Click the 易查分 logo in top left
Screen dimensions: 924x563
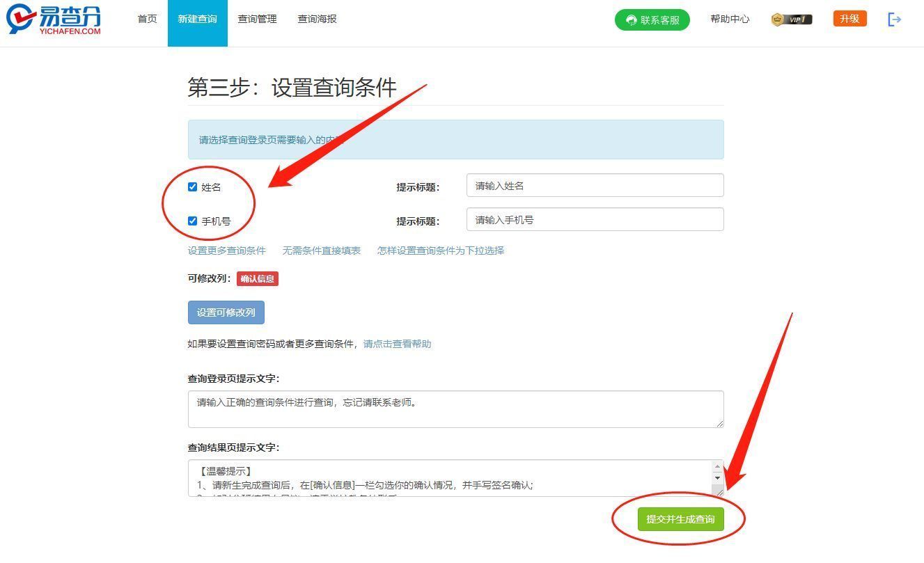tap(52, 19)
